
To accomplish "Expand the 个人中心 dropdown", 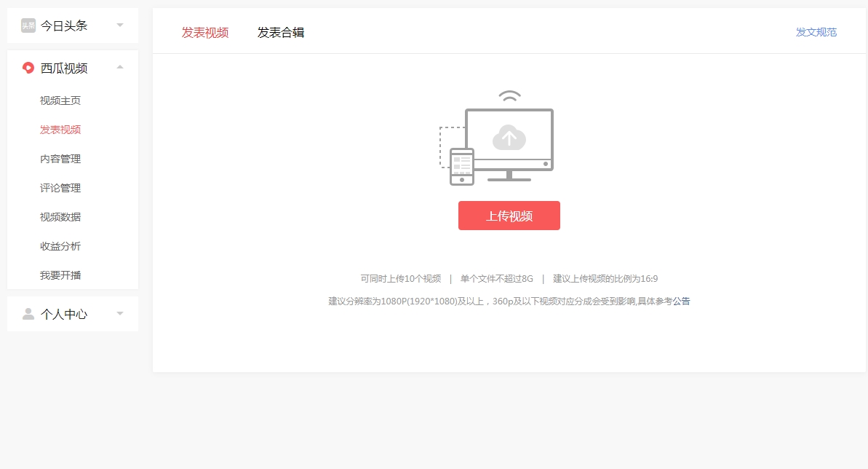I will coord(120,313).
